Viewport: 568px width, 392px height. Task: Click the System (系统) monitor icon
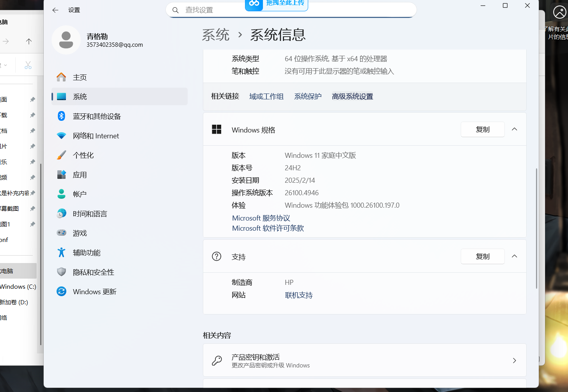(61, 97)
